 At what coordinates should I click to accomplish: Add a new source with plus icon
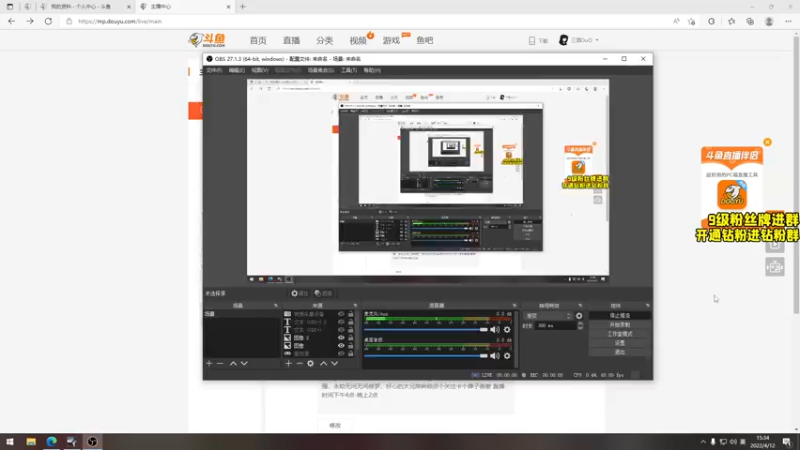[x=288, y=363]
